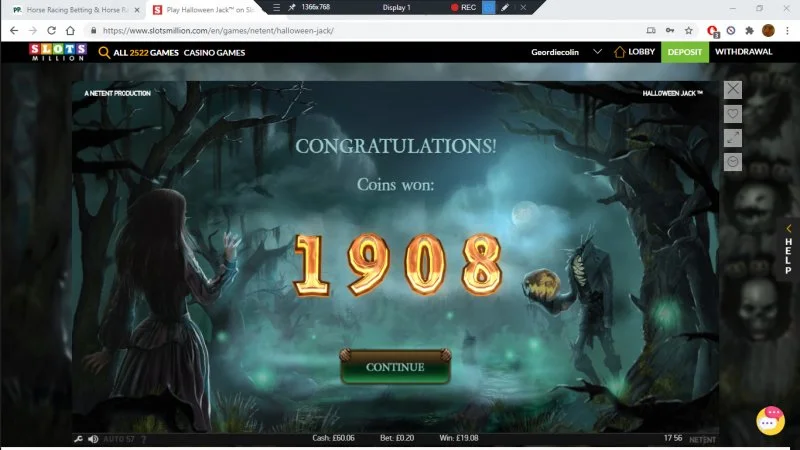Viewport: 800px width, 450px height.
Task: Click the green DEPOSIT button
Action: (x=685, y=52)
